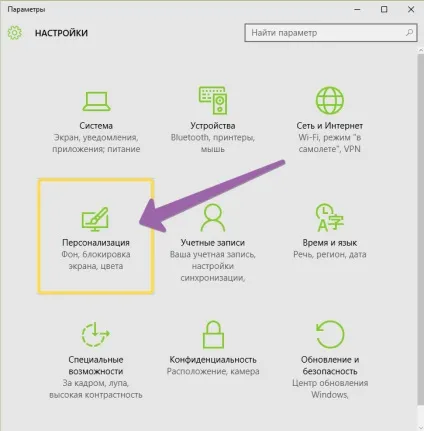Click 'Фон, блокировка экрана, цвета' description
424x431 pixels.
point(96,260)
